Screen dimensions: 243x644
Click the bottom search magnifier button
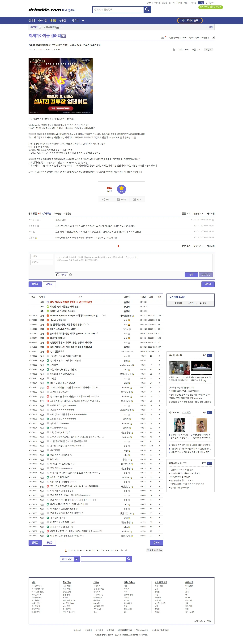pos(129,559)
